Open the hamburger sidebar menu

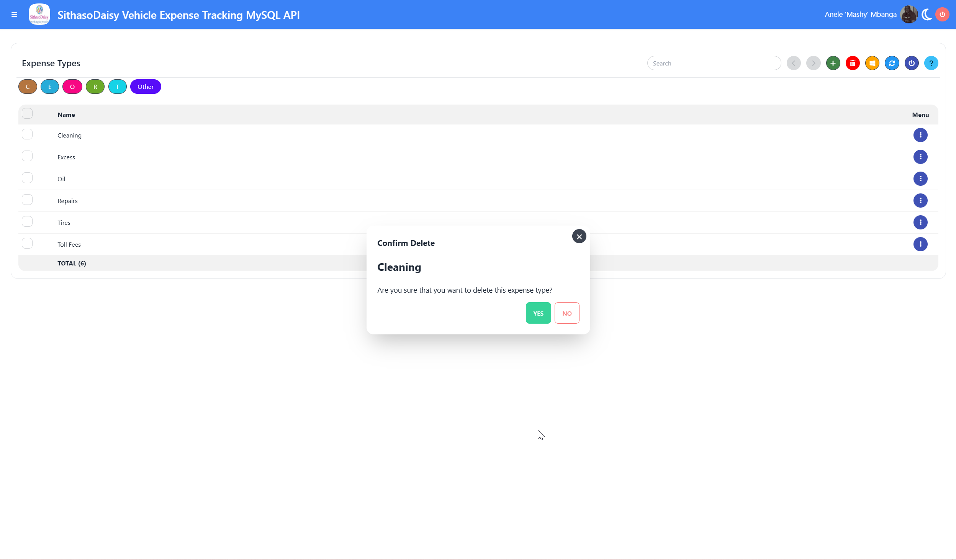[15, 15]
